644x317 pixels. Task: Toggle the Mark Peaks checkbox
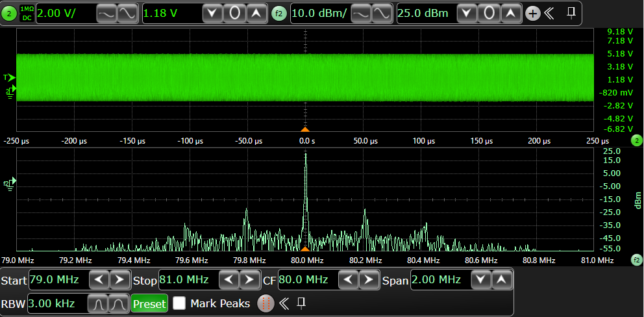coord(179,303)
